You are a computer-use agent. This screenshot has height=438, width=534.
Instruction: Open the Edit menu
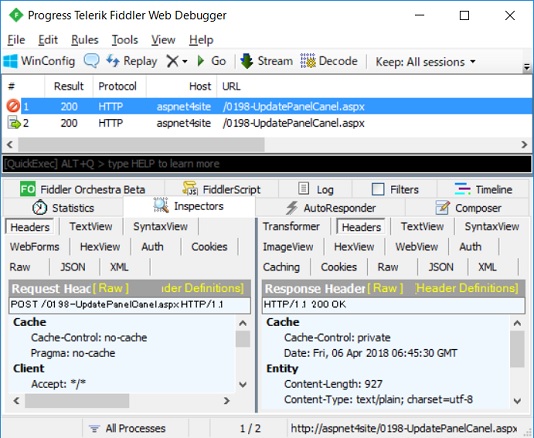(x=48, y=40)
